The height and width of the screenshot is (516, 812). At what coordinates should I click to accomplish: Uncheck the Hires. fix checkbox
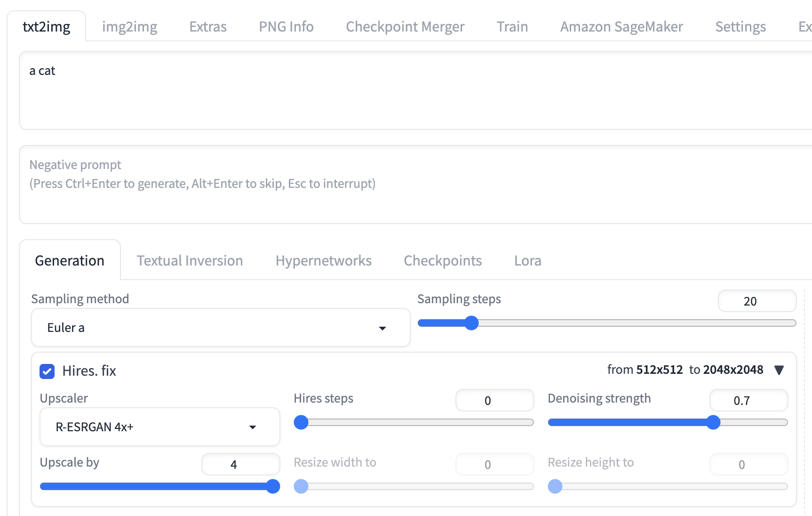pyautogui.click(x=47, y=371)
